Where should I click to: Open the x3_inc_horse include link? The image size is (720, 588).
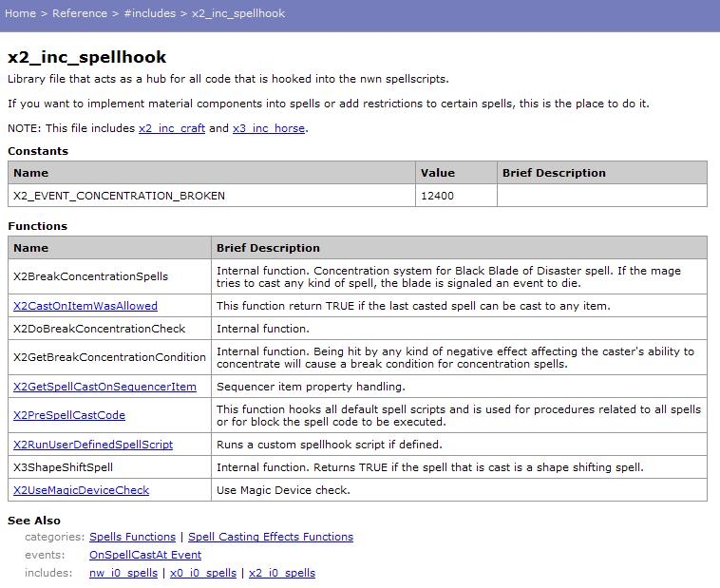pos(269,128)
